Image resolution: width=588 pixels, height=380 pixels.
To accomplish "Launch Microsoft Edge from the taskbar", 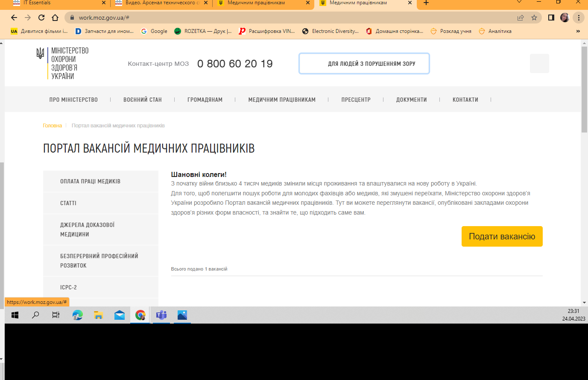I will pyautogui.click(x=77, y=315).
